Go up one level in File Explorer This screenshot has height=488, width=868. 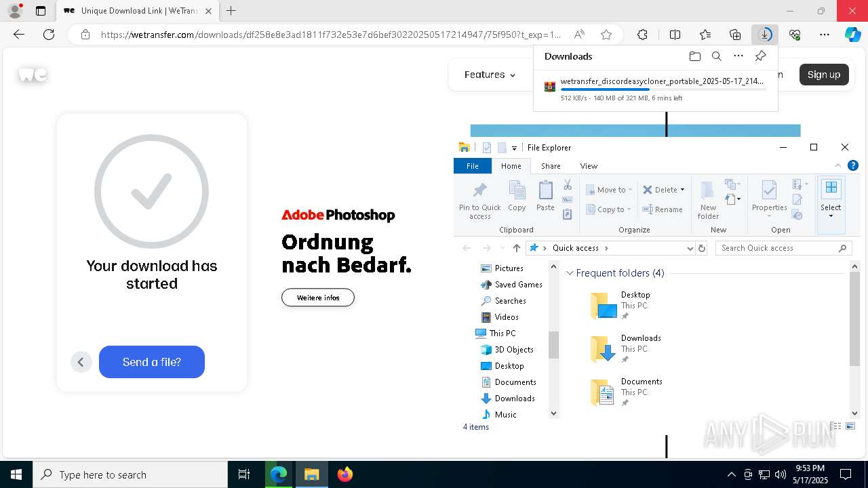[517, 248]
